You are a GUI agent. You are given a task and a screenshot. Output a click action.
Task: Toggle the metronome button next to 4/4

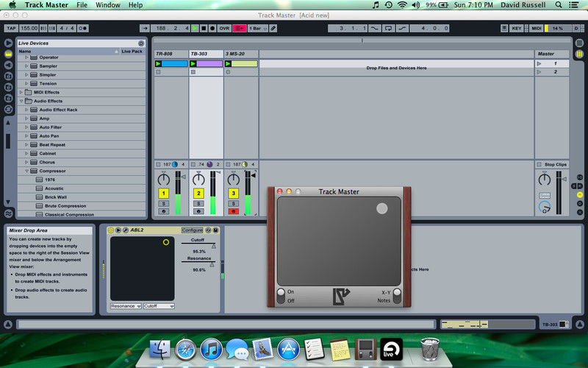point(83,28)
